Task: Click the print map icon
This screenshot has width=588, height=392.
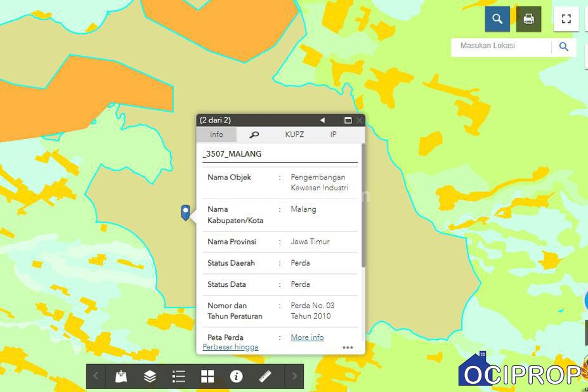Action: (x=528, y=19)
